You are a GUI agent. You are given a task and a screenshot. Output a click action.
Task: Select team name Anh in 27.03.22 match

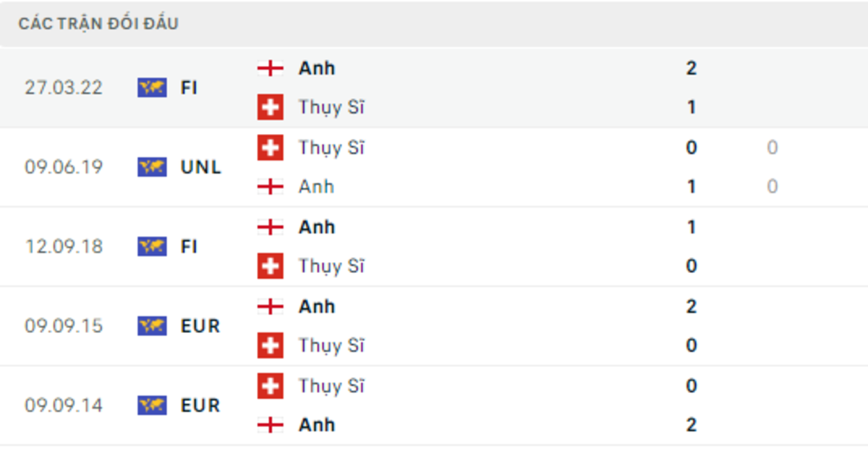tap(317, 68)
